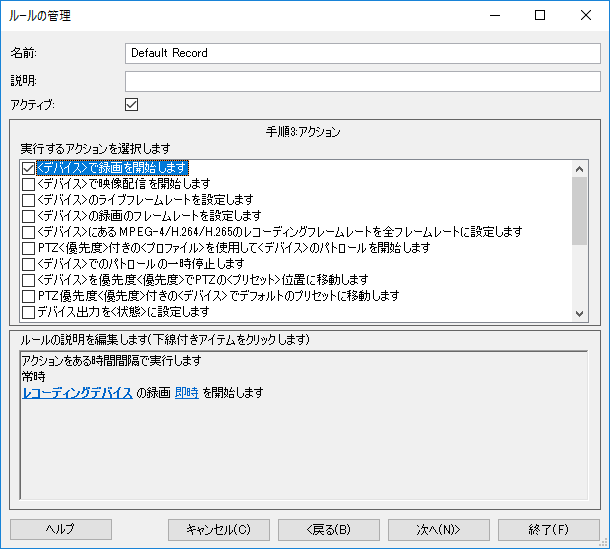
Task: Check <デバイス>の録画のフレームレートを設定します checkbox
Action: click(28, 216)
